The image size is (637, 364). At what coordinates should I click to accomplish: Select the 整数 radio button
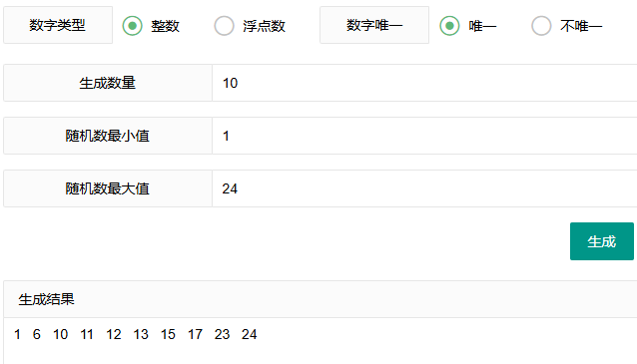[x=133, y=26]
